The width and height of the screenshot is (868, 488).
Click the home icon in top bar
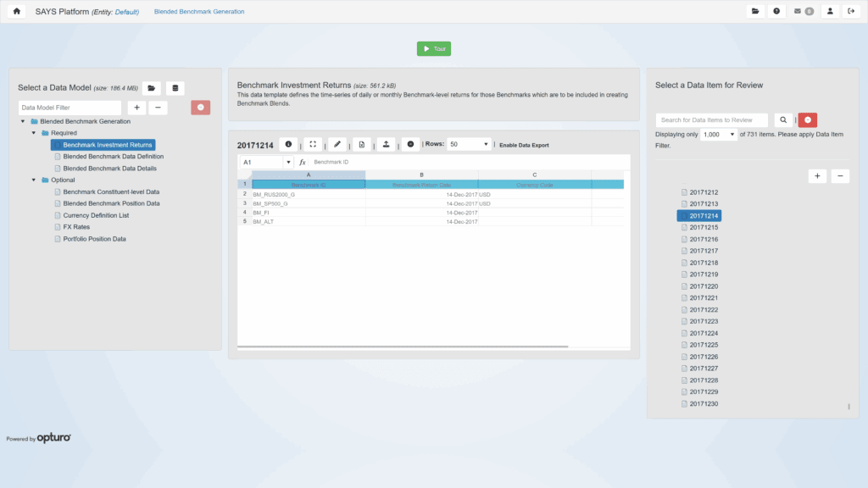pos(17,12)
